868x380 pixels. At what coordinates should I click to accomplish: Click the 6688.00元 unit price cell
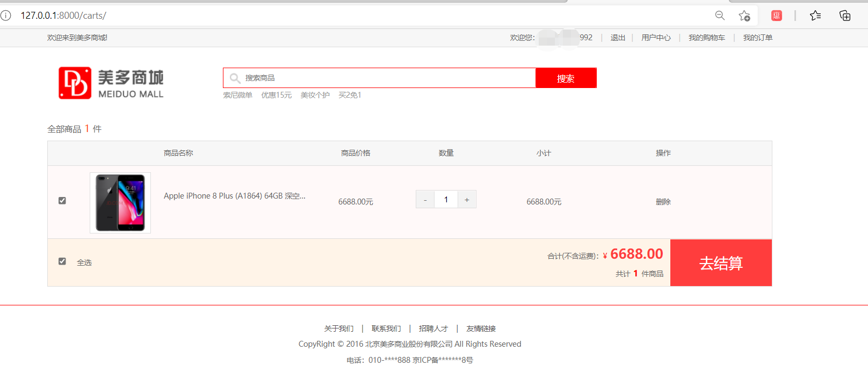pyautogui.click(x=356, y=202)
